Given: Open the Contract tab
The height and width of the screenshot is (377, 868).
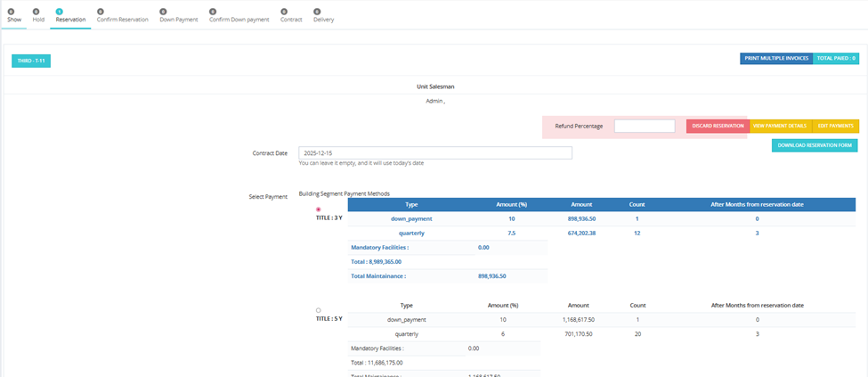Looking at the screenshot, I should pyautogui.click(x=290, y=17).
